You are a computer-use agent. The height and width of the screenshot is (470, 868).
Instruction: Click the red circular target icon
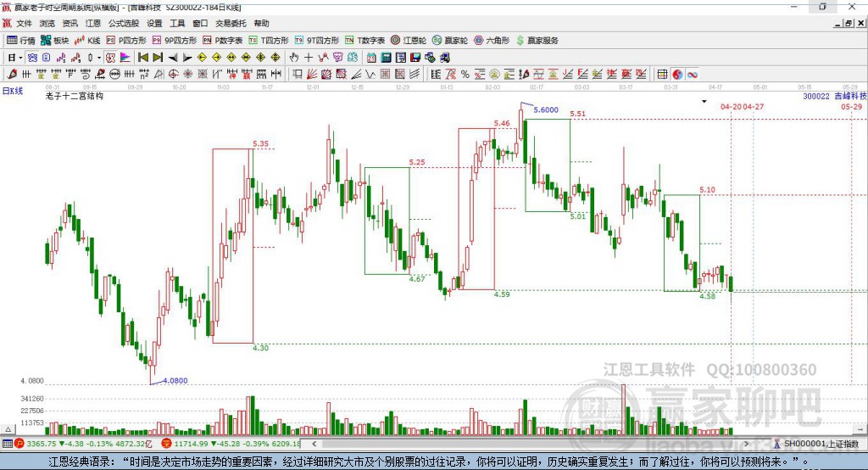pyautogui.click(x=173, y=75)
